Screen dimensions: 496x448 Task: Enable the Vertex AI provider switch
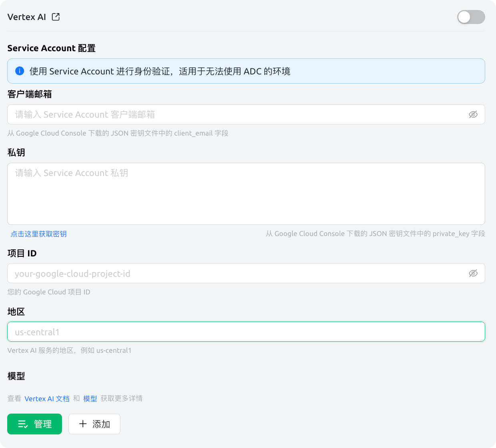(471, 17)
